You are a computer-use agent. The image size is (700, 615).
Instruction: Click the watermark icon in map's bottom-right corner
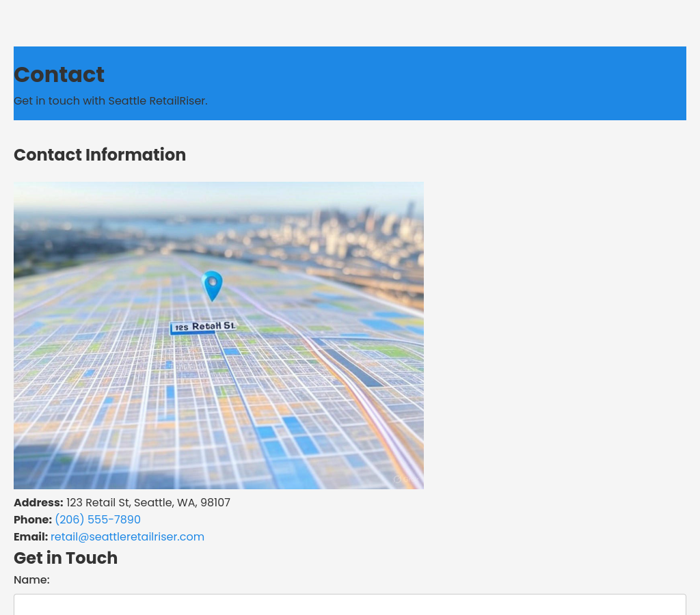400,480
